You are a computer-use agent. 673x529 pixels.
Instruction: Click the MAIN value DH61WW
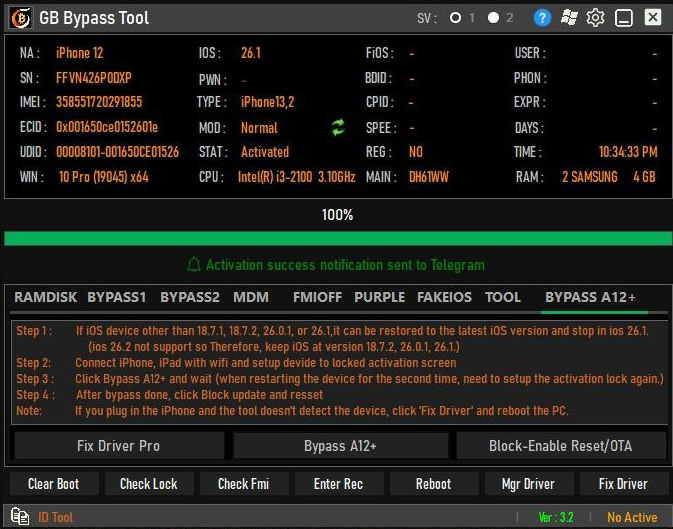pyautogui.click(x=429, y=176)
